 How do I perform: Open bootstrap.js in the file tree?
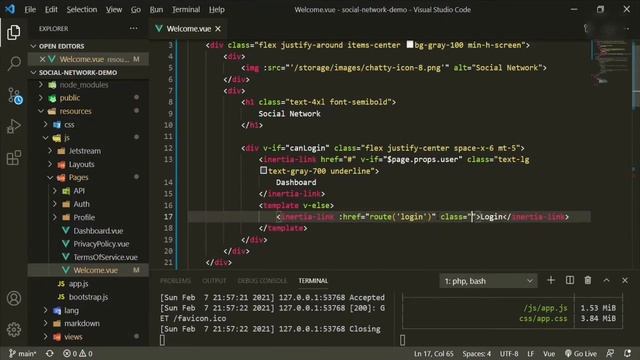pyautogui.click(x=89, y=297)
